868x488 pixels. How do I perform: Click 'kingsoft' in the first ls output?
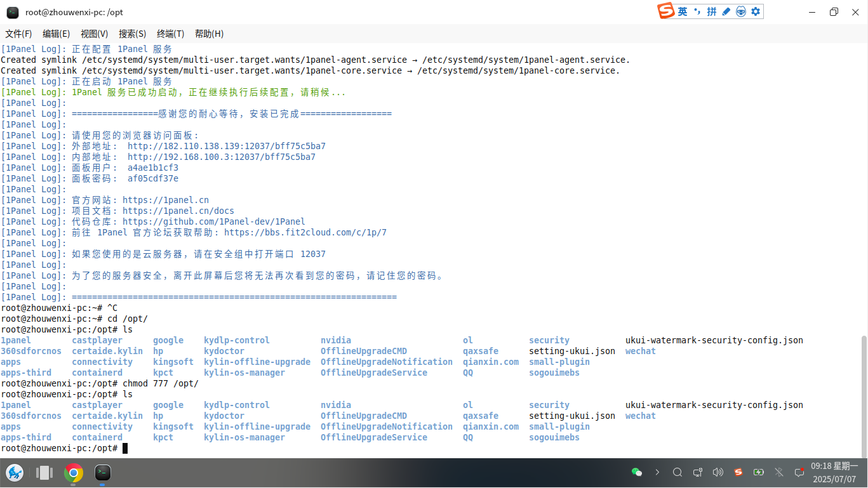(173, 362)
